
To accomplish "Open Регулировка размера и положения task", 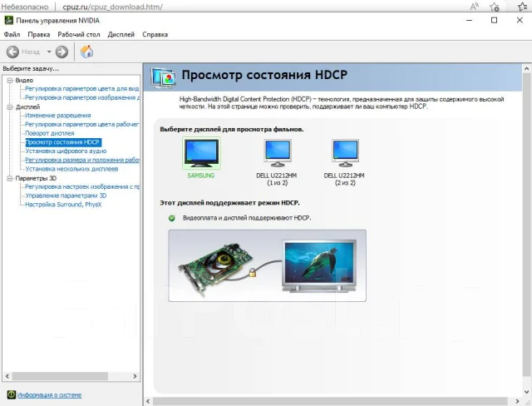I will [x=82, y=160].
